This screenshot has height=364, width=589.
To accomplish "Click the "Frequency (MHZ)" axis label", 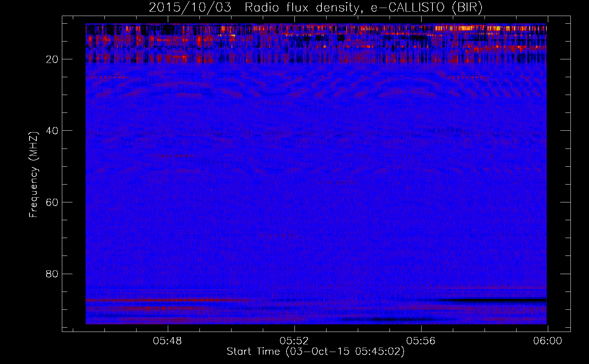I will (x=33, y=174).
